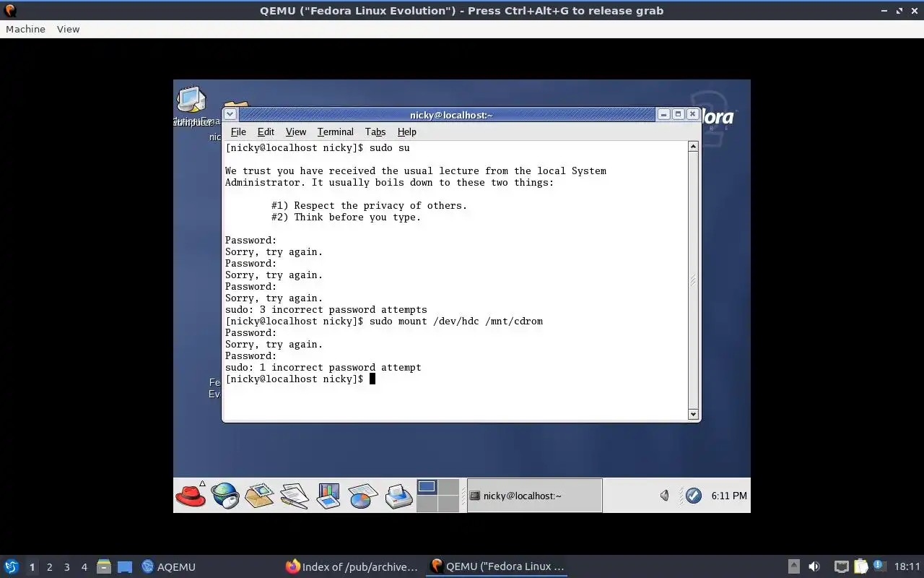Launch the spreadsheet pie chart icon
The width and height of the screenshot is (924, 578).
point(363,496)
